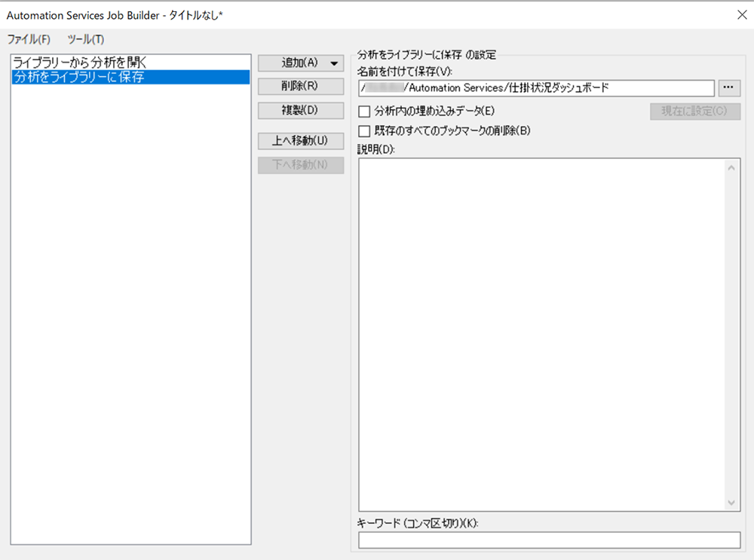Viewport: 754px width, 560px height.
Task: Open the ツール(T) menu
Action: pyautogui.click(x=86, y=39)
